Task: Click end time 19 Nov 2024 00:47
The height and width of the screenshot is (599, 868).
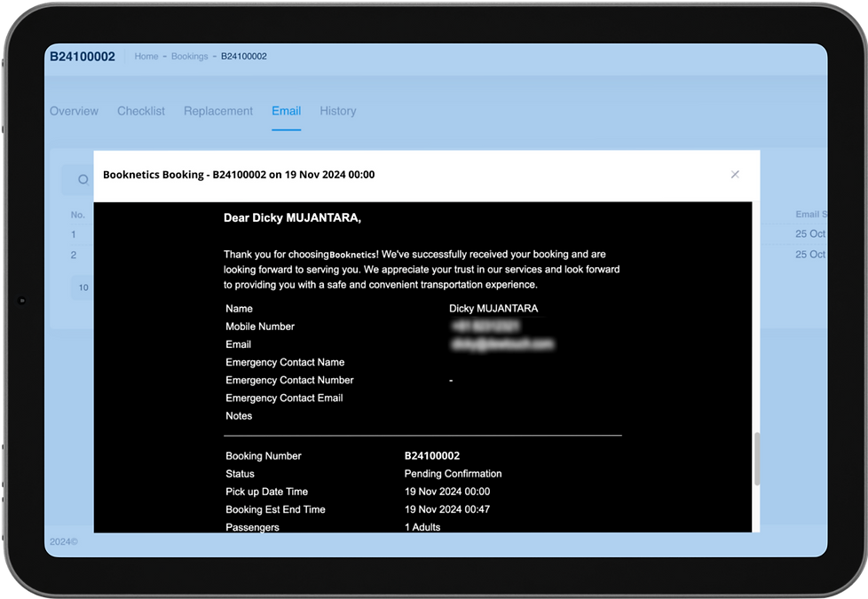Action: 447,509
